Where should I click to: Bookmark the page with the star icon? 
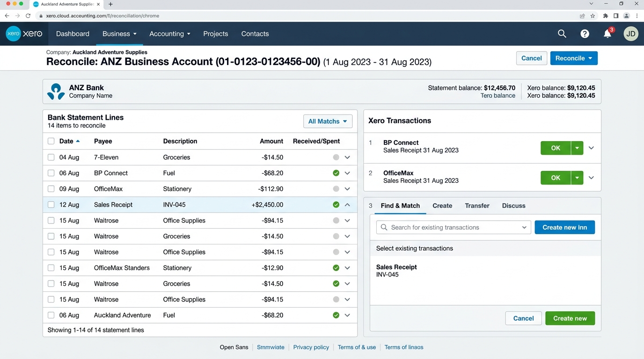coord(593,15)
